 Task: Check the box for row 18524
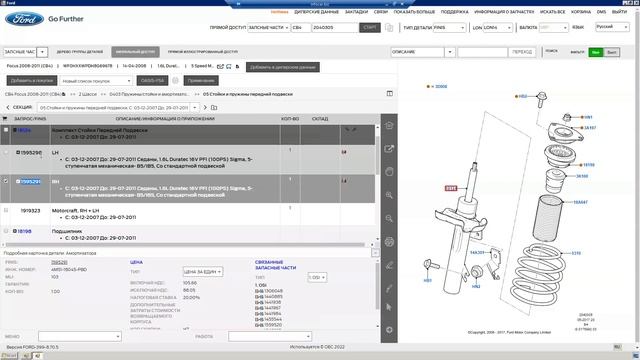coord(6,130)
